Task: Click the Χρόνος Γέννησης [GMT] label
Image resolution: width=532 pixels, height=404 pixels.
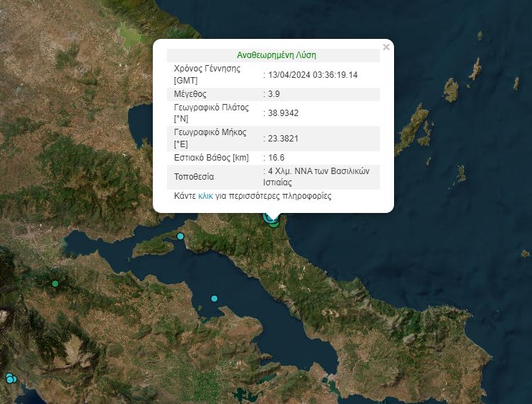Action: 207,74
